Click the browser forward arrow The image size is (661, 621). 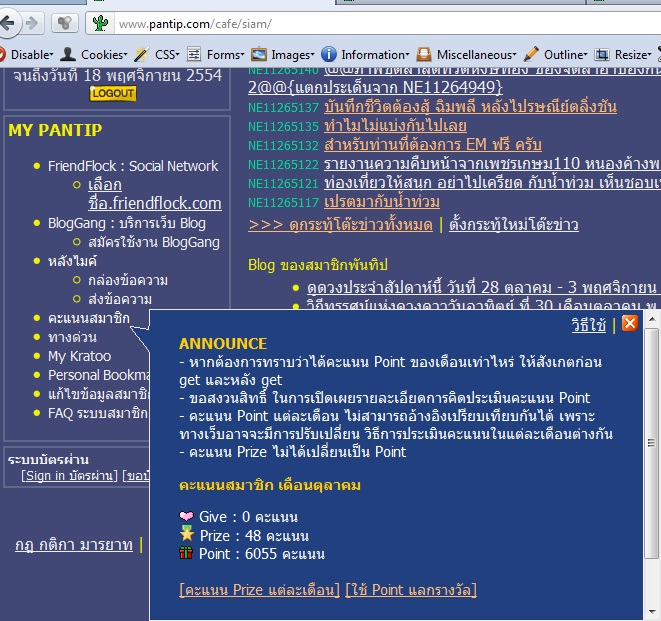pos(32,23)
